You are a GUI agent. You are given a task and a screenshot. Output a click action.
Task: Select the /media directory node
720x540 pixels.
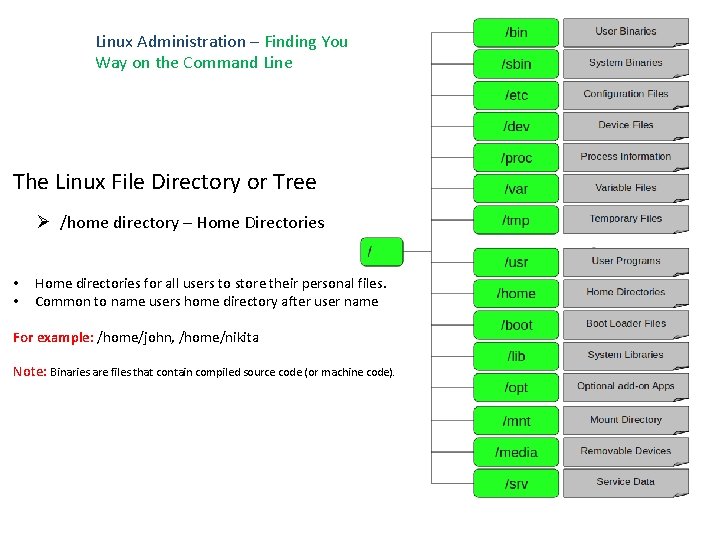click(516, 452)
